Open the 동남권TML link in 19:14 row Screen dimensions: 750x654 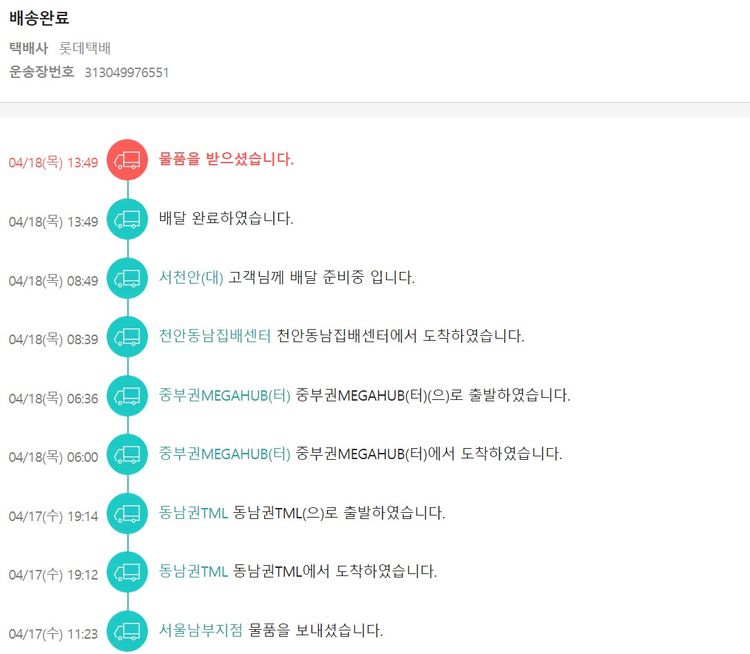tap(194, 513)
